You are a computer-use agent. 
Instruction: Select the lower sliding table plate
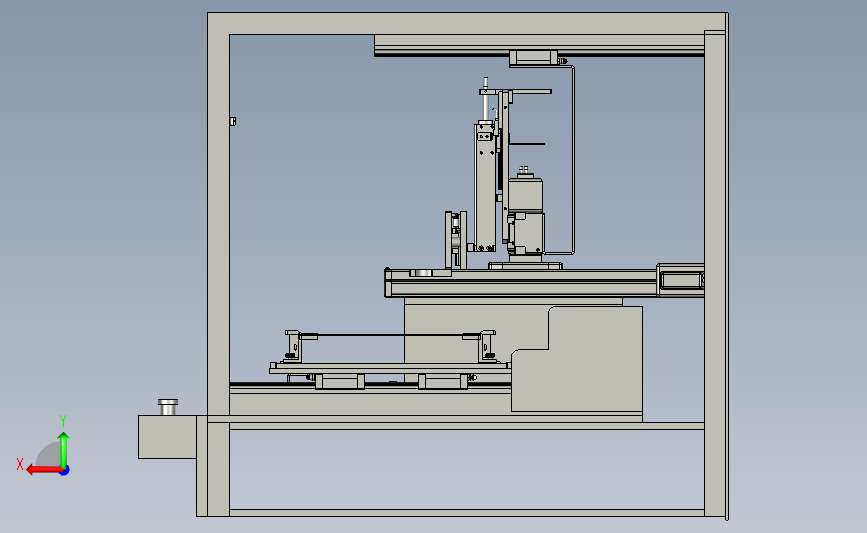[x=390, y=368]
